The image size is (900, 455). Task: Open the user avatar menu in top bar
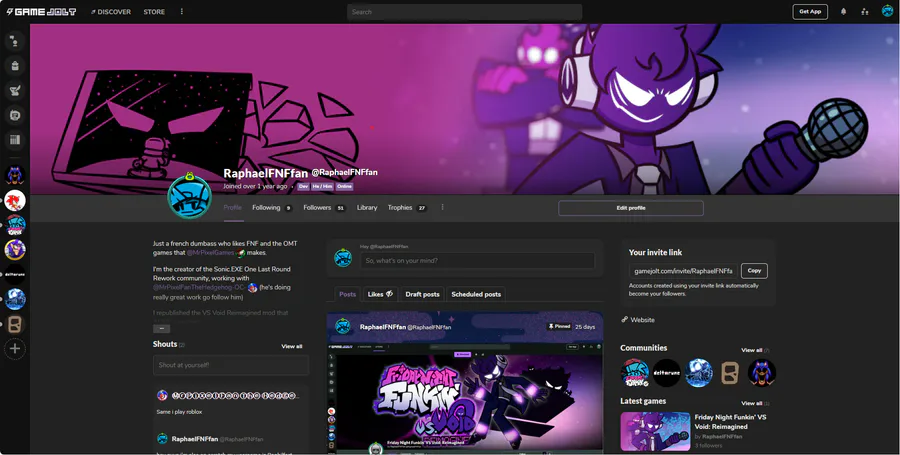887,11
